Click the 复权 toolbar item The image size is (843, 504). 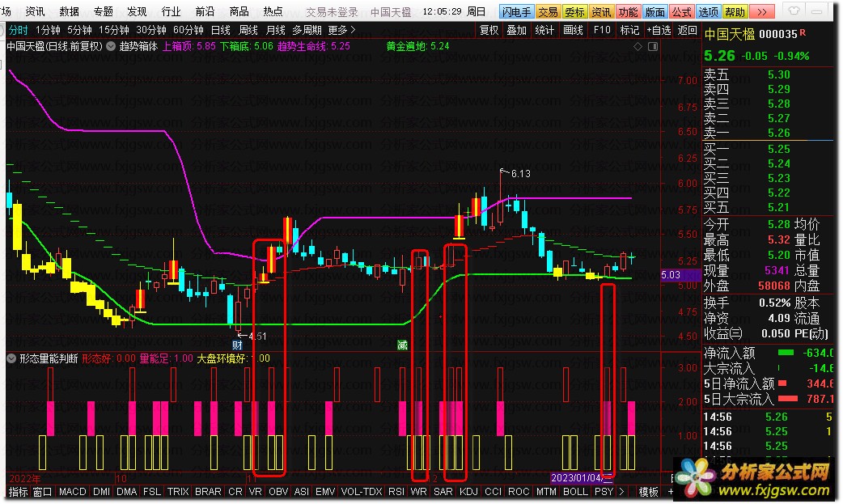pos(489,30)
